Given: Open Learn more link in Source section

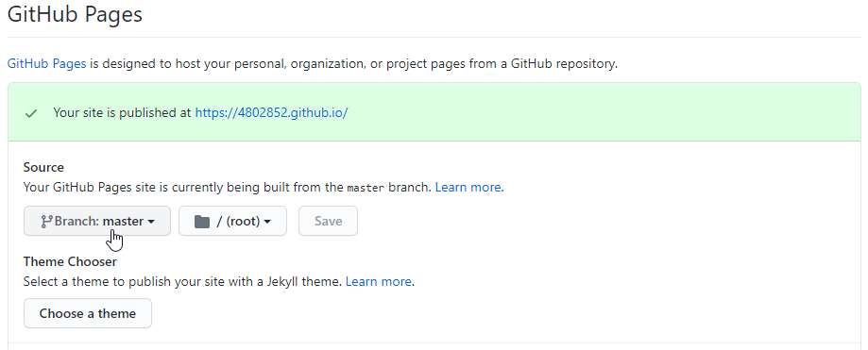Looking at the screenshot, I should [x=468, y=188].
